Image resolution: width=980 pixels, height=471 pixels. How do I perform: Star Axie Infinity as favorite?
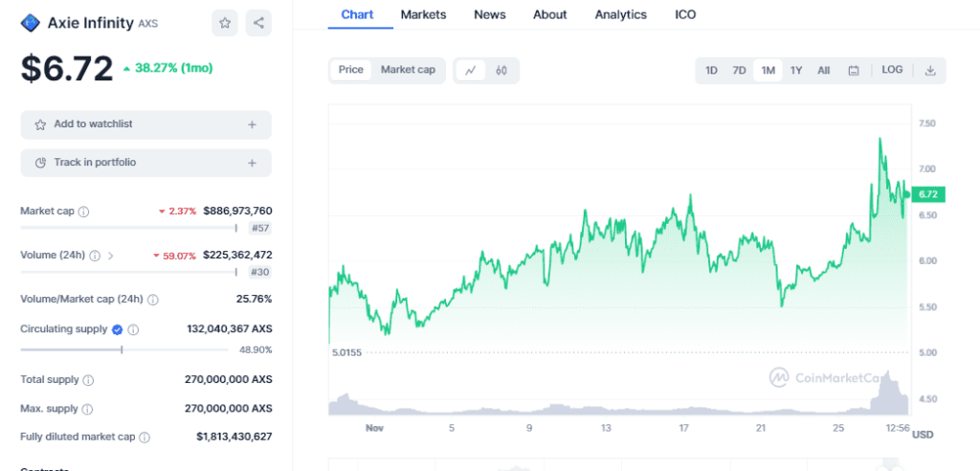click(x=225, y=23)
